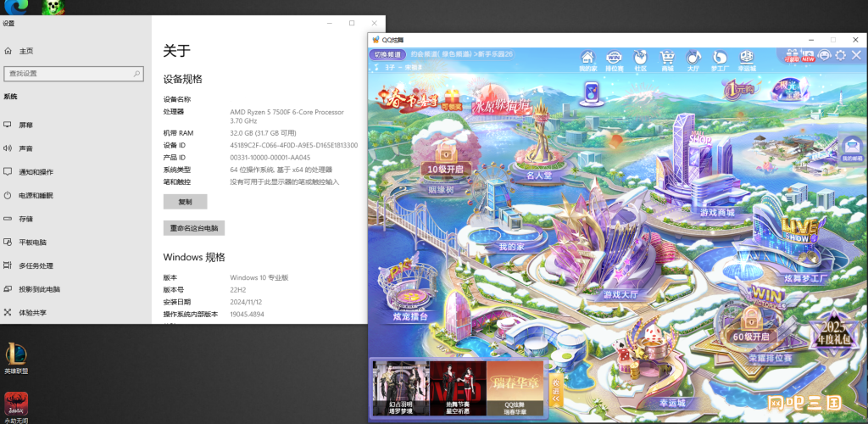Click the 32.0 GB RAM value
Viewport: 868px width, 424px height.
263,133
